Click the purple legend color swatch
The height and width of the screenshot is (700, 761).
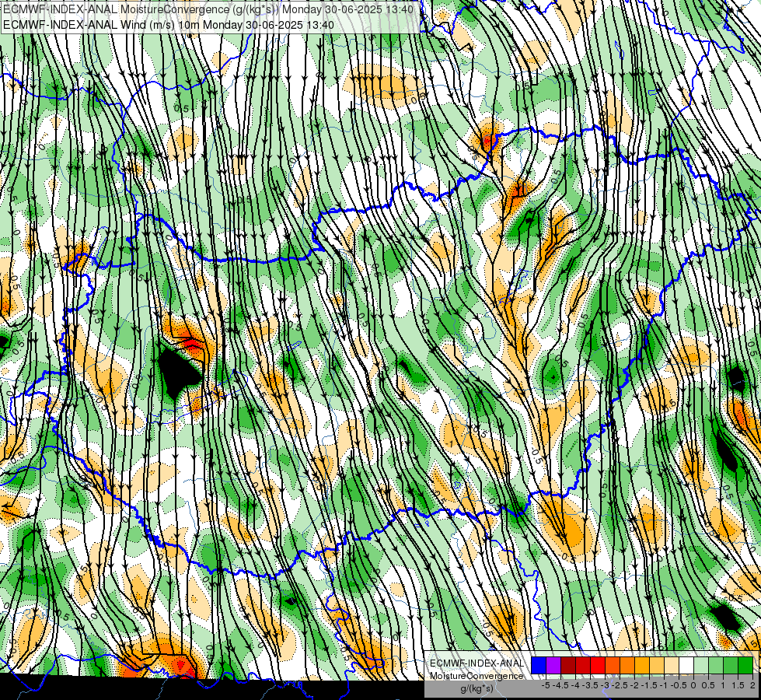pyautogui.click(x=553, y=665)
